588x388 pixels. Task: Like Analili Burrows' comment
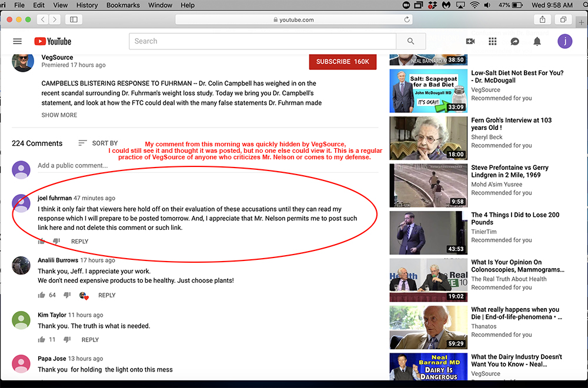pos(42,295)
